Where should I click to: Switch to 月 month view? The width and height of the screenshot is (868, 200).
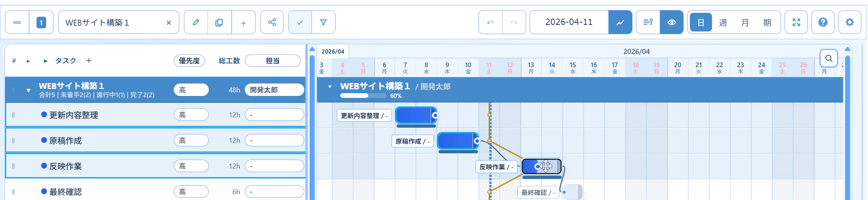[745, 23]
